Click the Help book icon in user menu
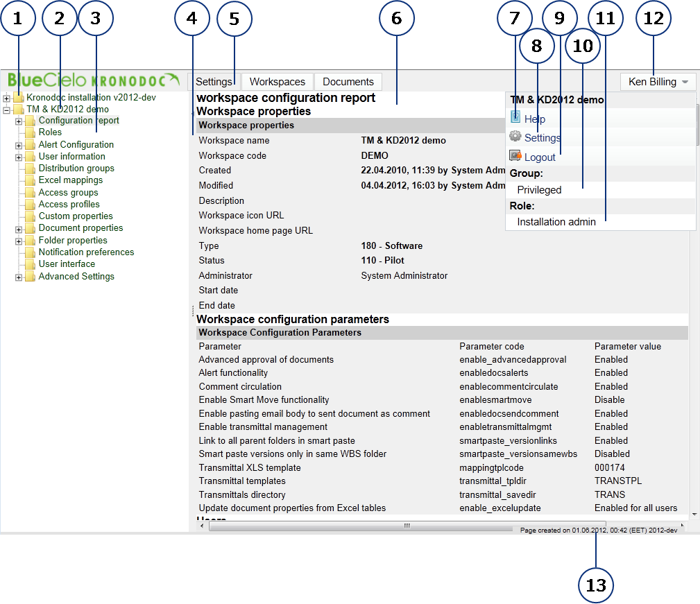The image size is (700, 604). (515, 117)
